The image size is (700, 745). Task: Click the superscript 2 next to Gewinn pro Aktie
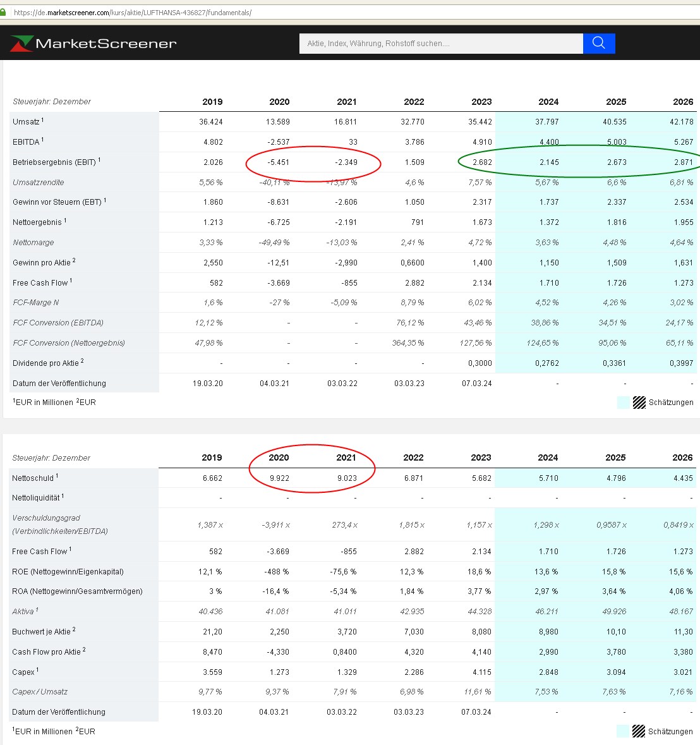(76, 259)
